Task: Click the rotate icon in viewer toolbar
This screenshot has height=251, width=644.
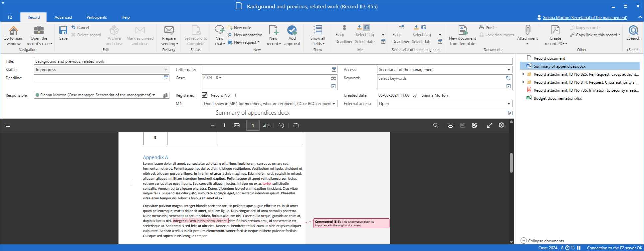Action: coord(281,125)
